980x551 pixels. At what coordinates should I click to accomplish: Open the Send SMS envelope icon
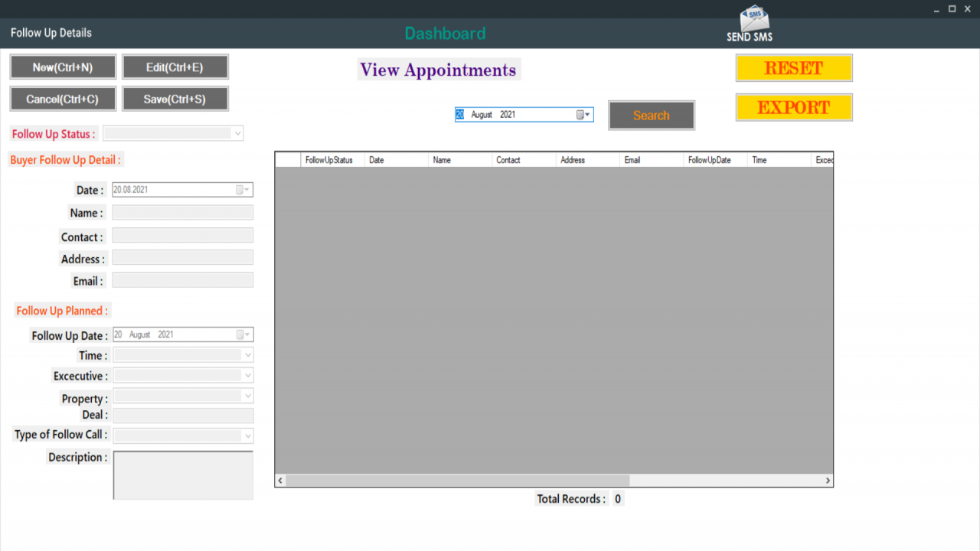tap(754, 18)
